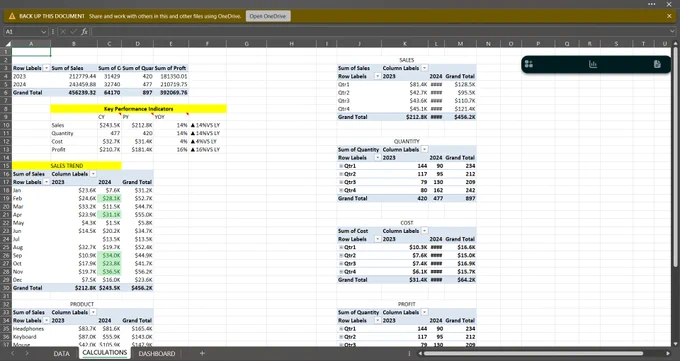Open Row Labels filter in COST pivot

point(377,239)
